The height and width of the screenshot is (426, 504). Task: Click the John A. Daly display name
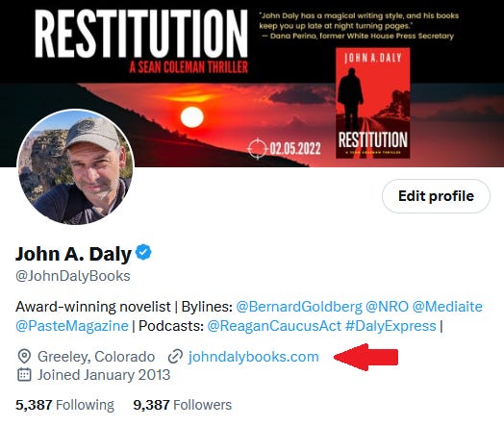tap(73, 254)
